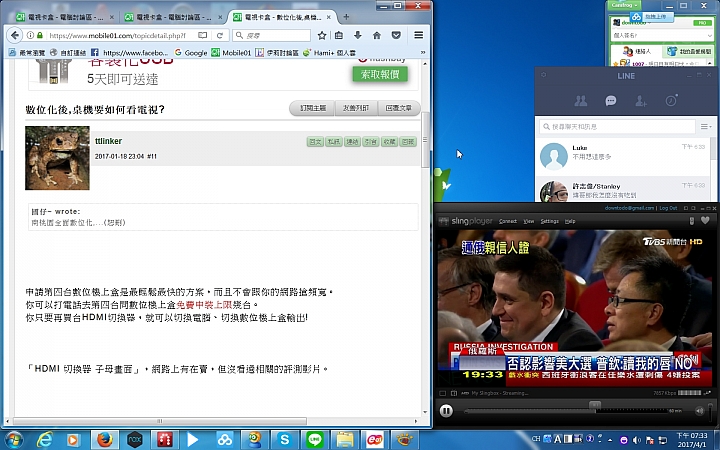720x450 pixels.
Task: Open LINE chats tab icon
Action: (x=611, y=101)
